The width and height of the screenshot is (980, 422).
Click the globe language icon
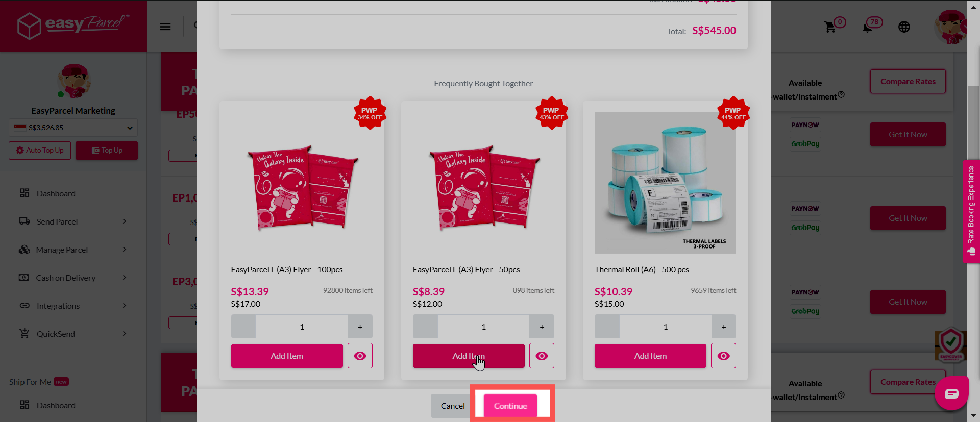(x=904, y=27)
